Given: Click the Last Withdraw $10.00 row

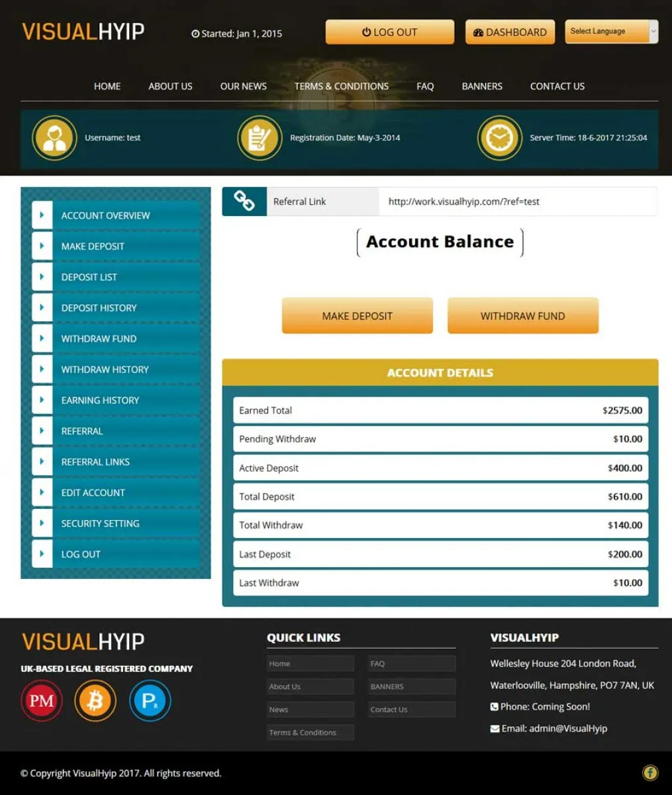Looking at the screenshot, I should tap(440, 583).
